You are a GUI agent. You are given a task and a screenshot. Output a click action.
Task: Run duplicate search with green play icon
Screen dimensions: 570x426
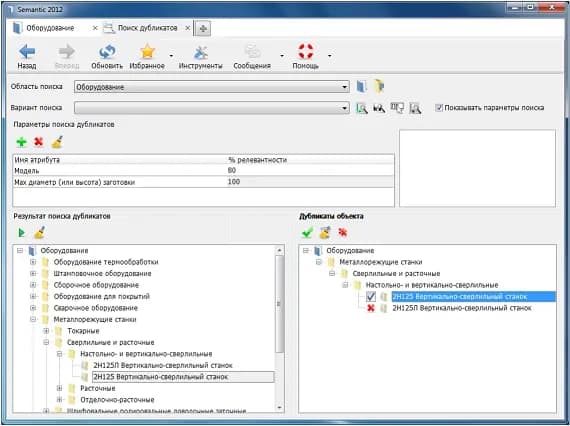[x=21, y=233]
